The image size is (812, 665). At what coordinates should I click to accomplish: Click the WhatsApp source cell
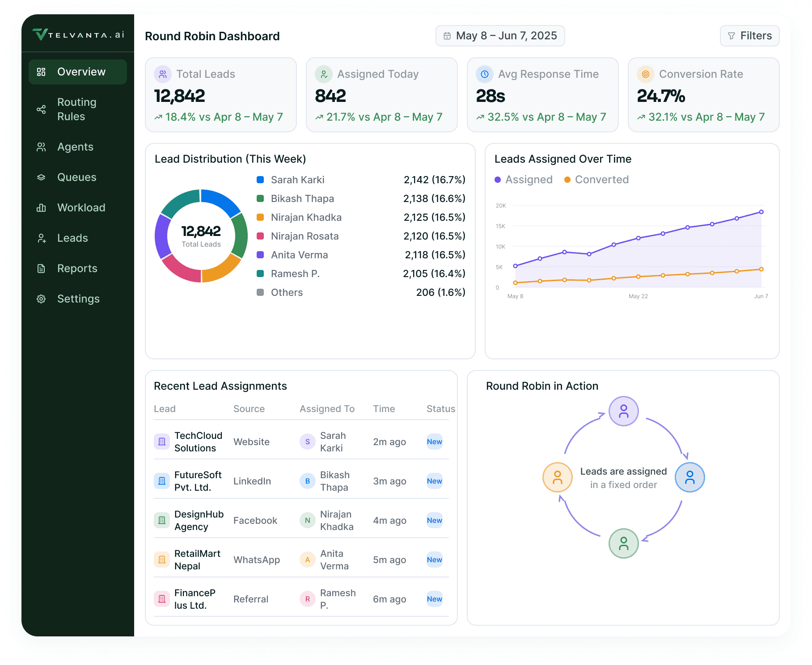click(257, 560)
